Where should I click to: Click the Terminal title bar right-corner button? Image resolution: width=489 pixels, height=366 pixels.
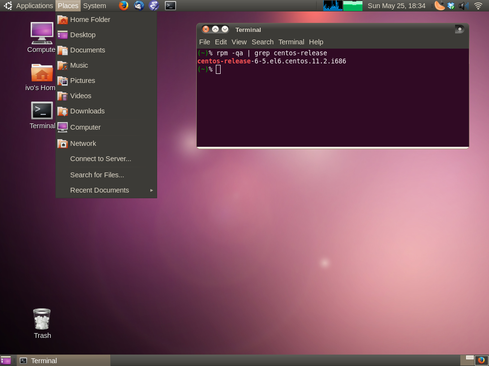tap(459, 29)
